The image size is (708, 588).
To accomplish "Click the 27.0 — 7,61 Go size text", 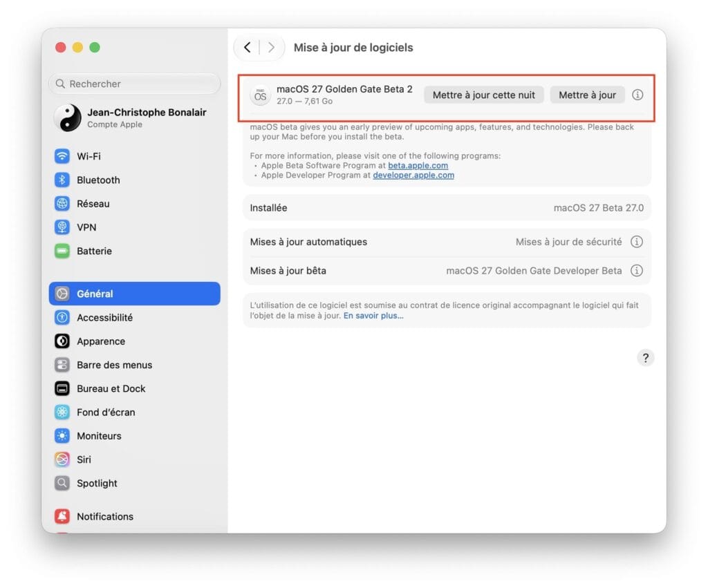I will click(x=305, y=101).
